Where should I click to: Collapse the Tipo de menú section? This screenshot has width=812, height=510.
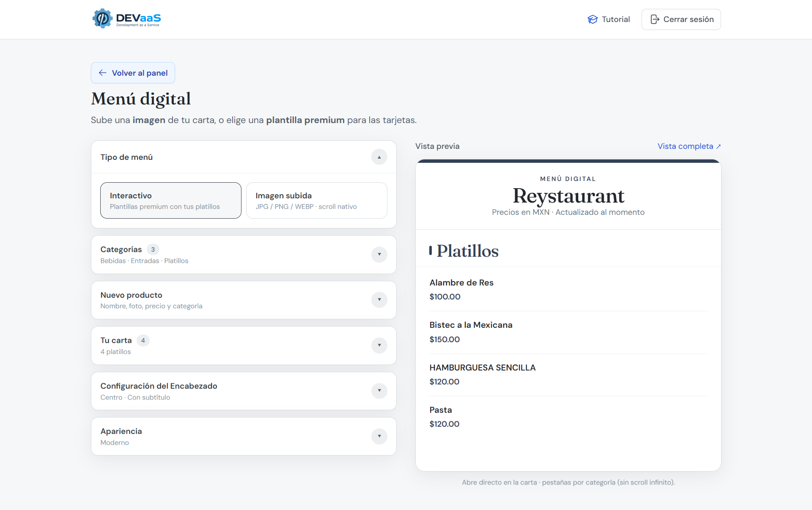(x=379, y=157)
